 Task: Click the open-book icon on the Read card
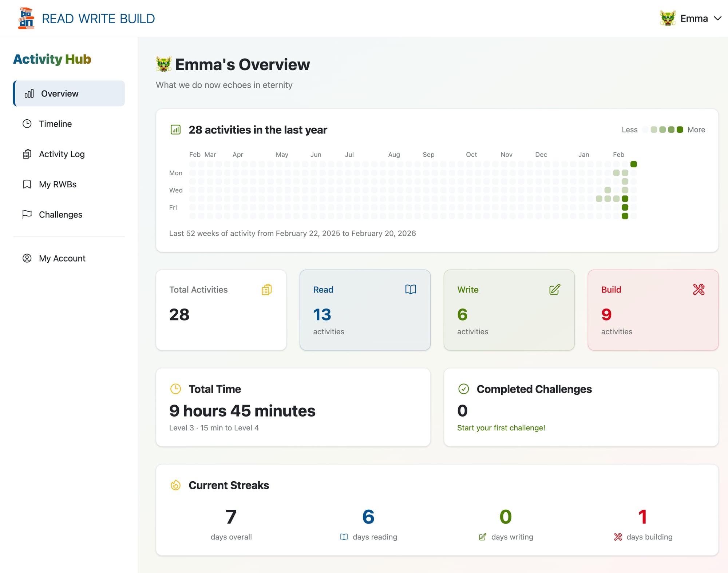[410, 290]
